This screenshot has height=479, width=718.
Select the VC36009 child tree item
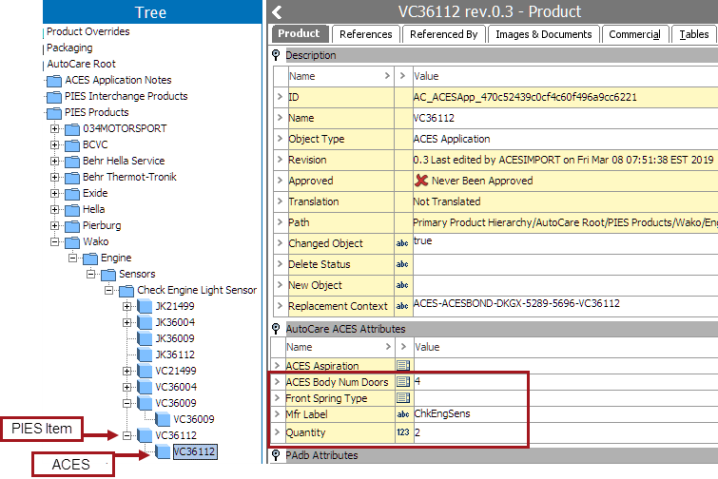pyautogui.click(x=194, y=419)
